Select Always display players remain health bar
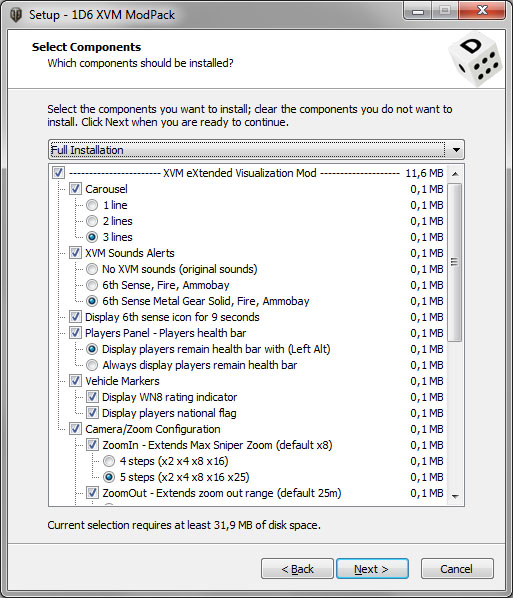The width and height of the screenshot is (513, 598). tap(92, 365)
